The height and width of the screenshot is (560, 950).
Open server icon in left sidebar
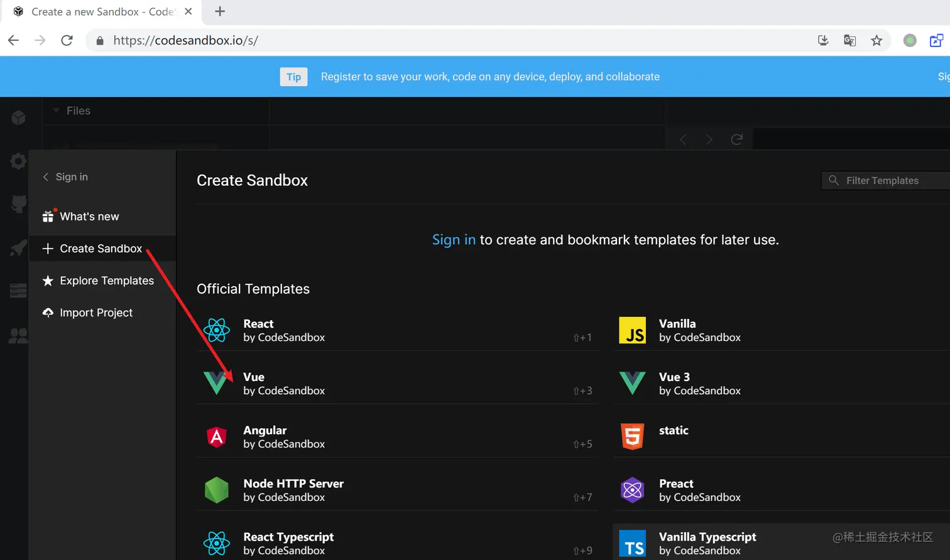18,291
